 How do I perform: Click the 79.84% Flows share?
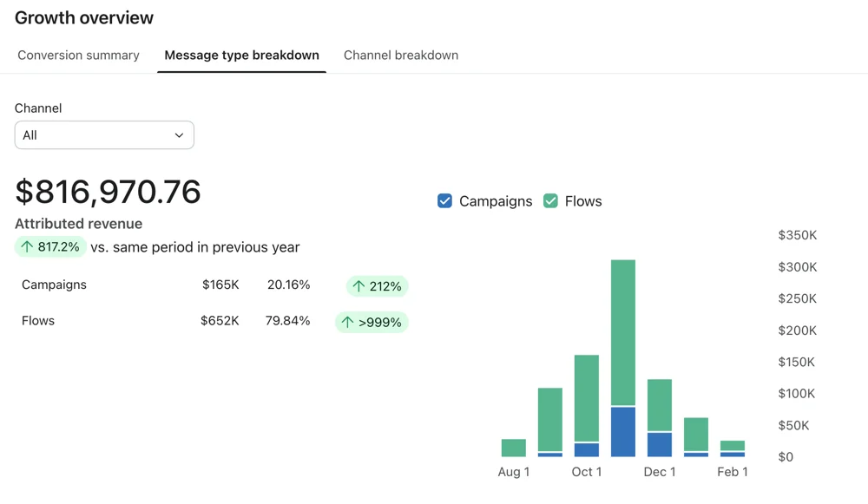[287, 320]
